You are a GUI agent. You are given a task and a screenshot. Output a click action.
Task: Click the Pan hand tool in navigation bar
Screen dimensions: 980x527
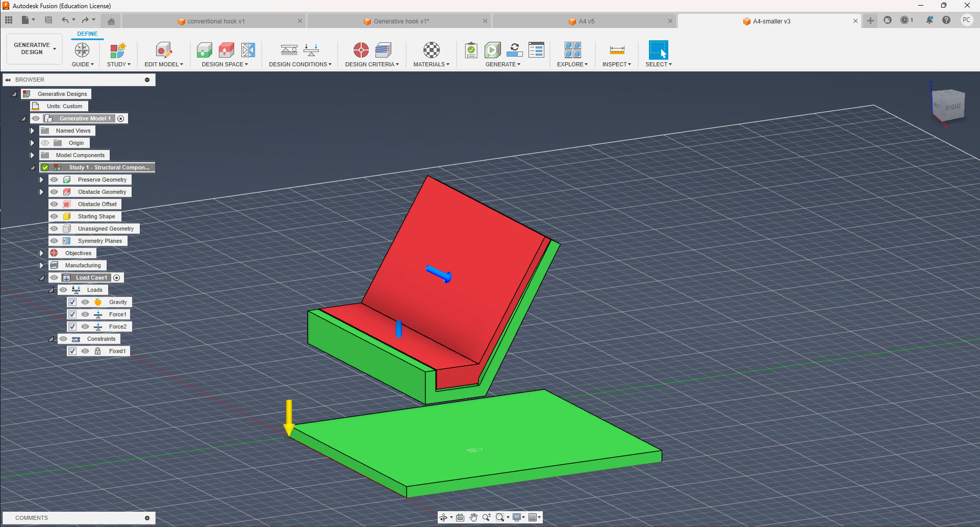(473, 517)
